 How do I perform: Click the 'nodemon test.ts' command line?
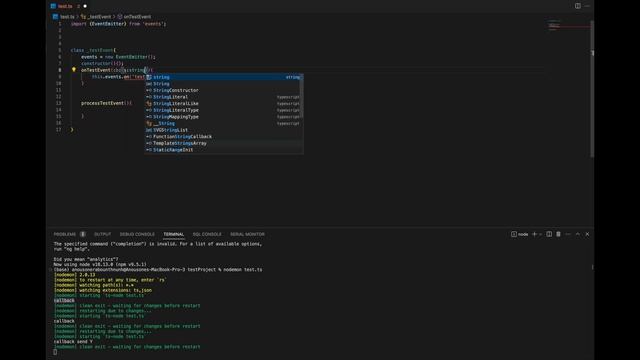(x=158, y=269)
